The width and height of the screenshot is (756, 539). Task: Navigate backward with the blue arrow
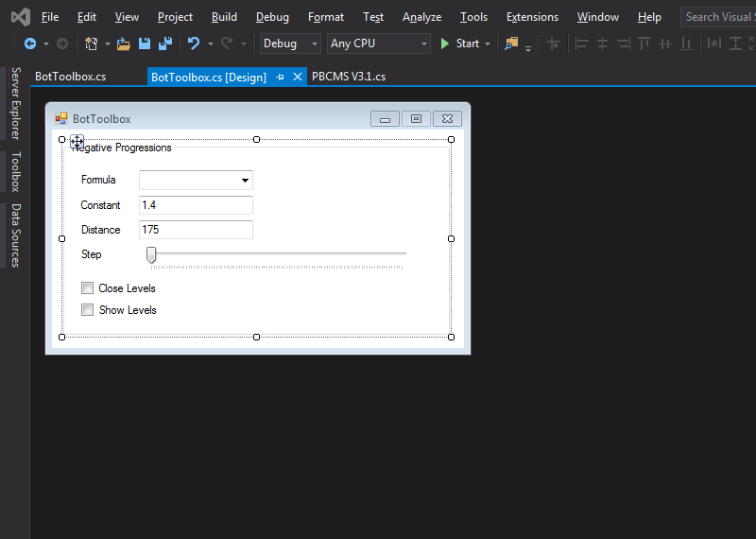[x=30, y=43]
